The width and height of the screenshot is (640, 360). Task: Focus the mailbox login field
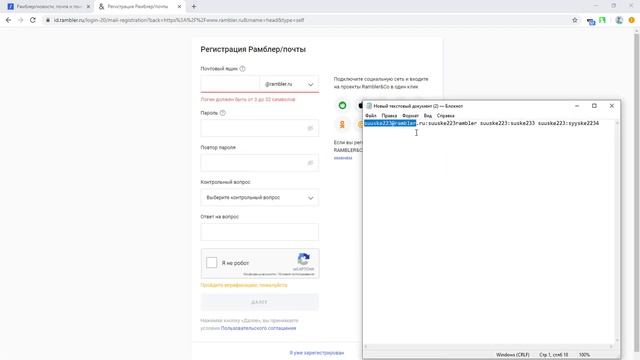tap(230, 84)
